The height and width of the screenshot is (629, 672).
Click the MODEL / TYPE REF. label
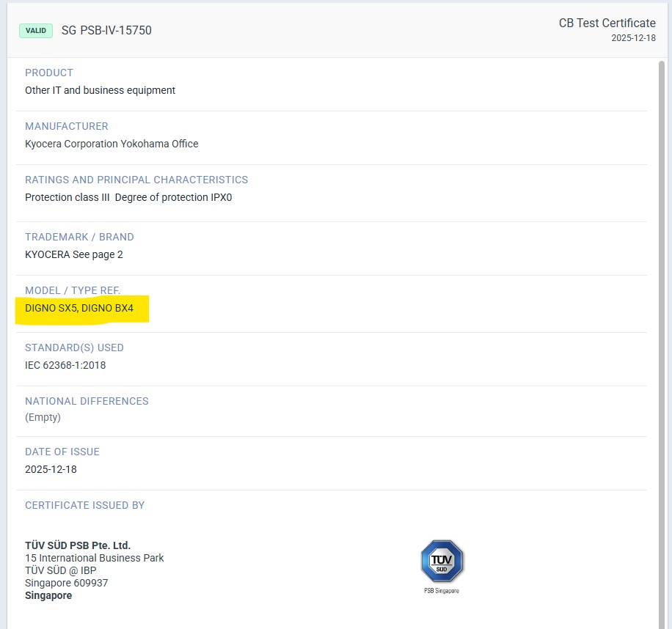73,290
